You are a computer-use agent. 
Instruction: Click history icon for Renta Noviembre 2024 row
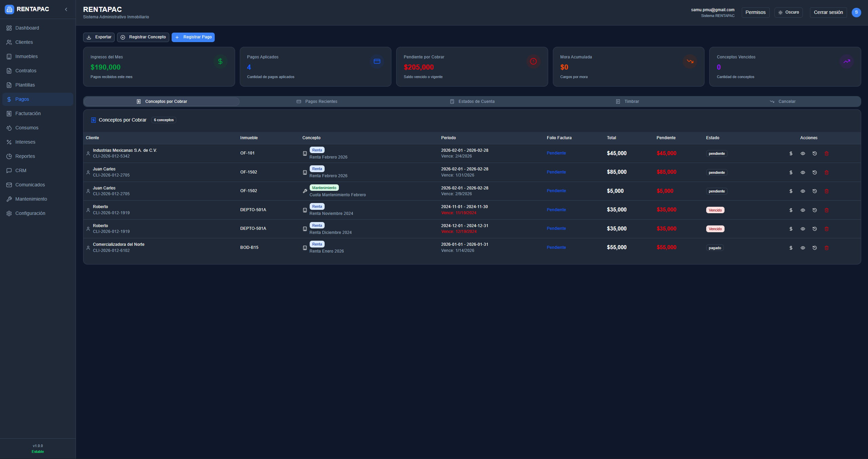click(814, 210)
